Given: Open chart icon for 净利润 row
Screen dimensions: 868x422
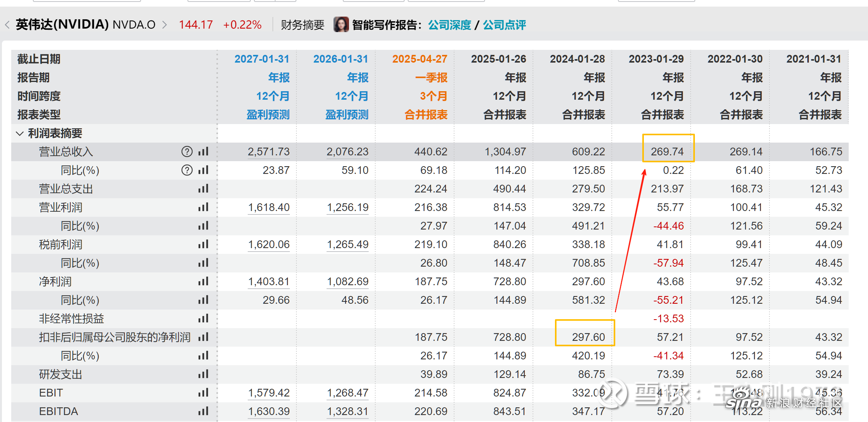Looking at the screenshot, I should pyautogui.click(x=203, y=281).
